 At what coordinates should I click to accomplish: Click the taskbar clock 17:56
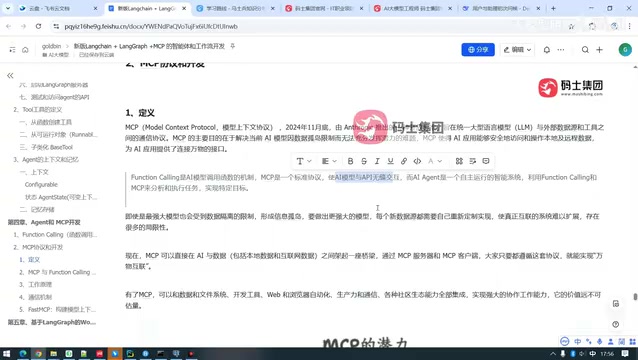pyautogui.click(x=607, y=354)
